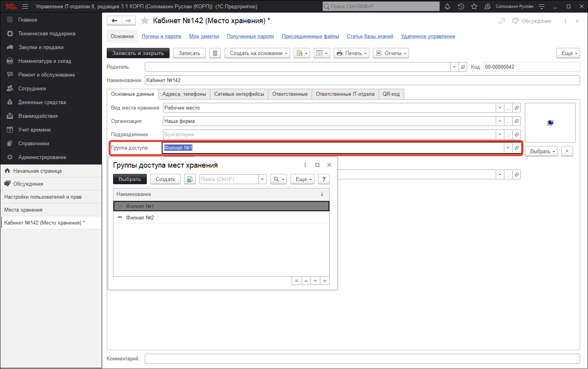Open the notifications bell icon
The width and height of the screenshot is (588, 369).
point(447,6)
